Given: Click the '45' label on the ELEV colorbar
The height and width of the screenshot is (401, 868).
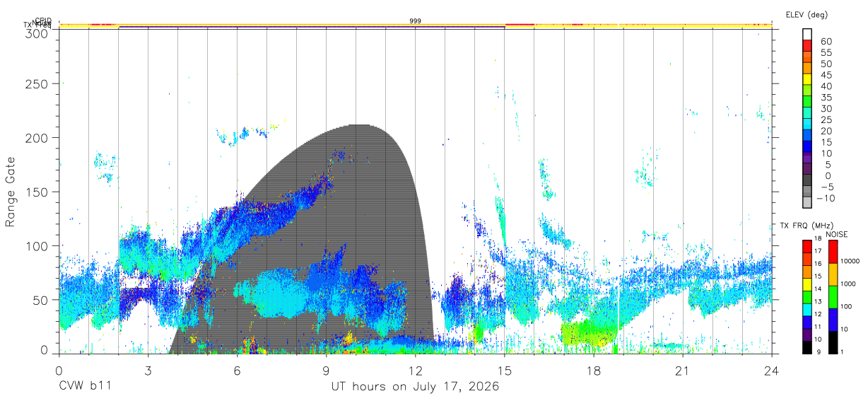Looking at the screenshot, I should [x=826, y=75].
